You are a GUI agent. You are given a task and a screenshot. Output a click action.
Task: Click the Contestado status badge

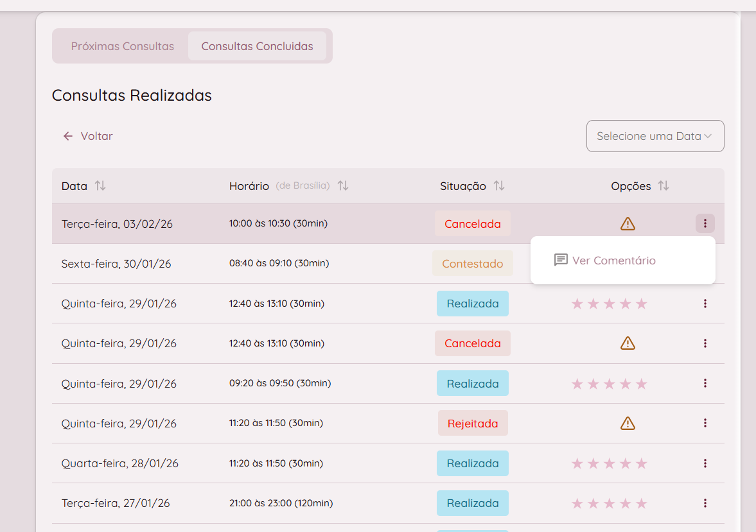tap(472, 264)
